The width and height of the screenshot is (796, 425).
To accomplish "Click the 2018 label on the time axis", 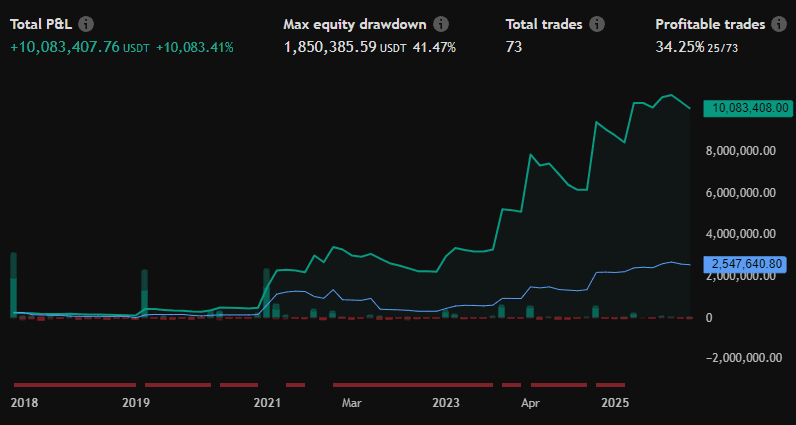I will point(24,404).
